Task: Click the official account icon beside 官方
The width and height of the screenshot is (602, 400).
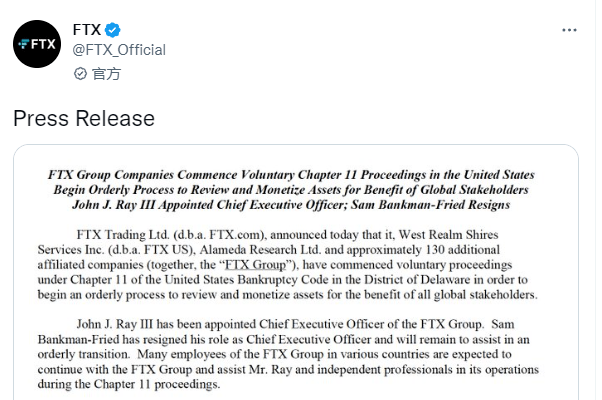Action: pos(81,74)
